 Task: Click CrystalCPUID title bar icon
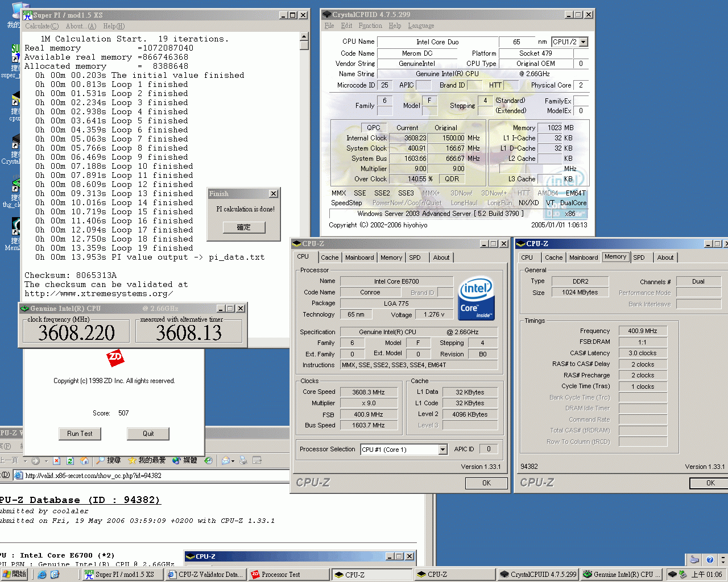326,15
